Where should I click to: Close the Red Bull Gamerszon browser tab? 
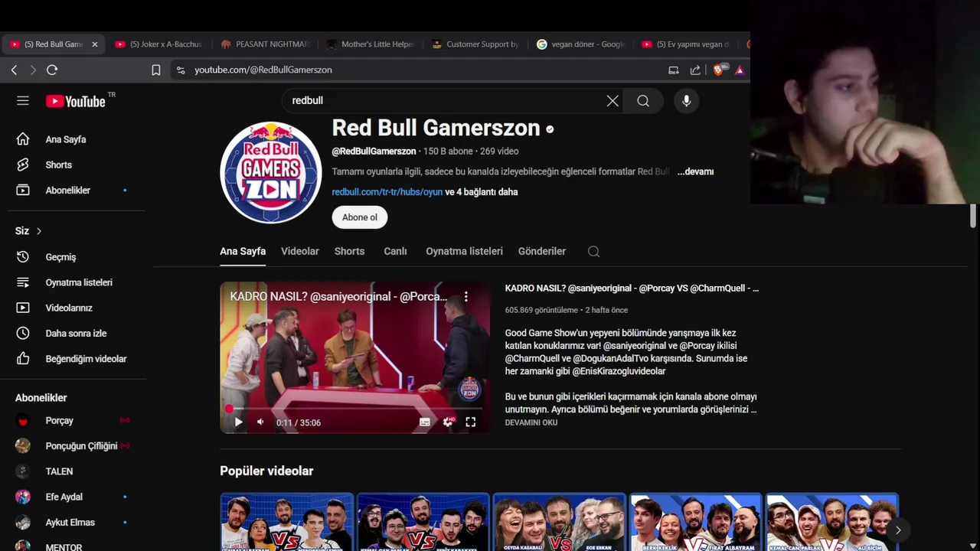(95, 44)
